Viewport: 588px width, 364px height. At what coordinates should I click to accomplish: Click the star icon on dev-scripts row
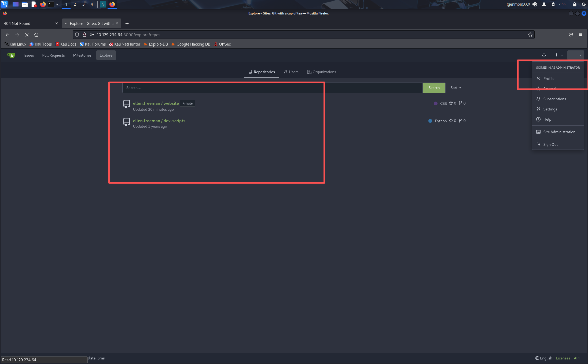click(x=451, y=121)
